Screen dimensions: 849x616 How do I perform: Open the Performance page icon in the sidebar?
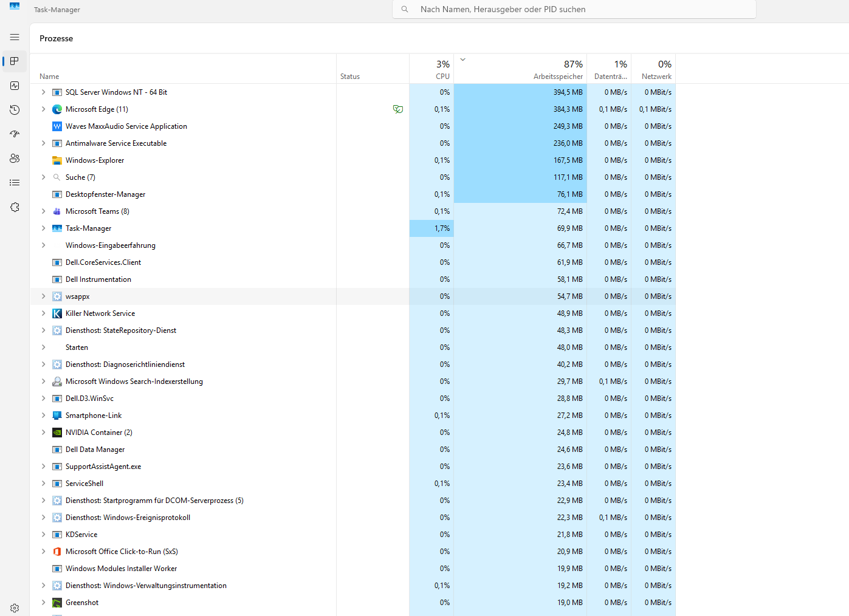[15, 86]
